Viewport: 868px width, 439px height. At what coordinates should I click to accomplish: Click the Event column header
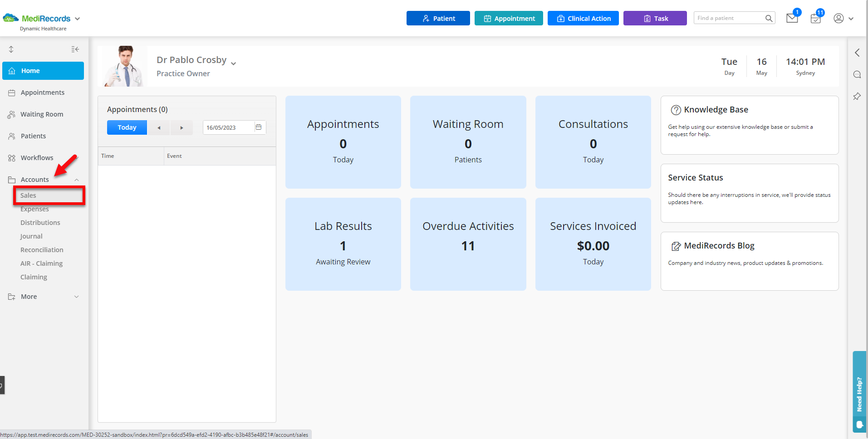click(220, 156)
